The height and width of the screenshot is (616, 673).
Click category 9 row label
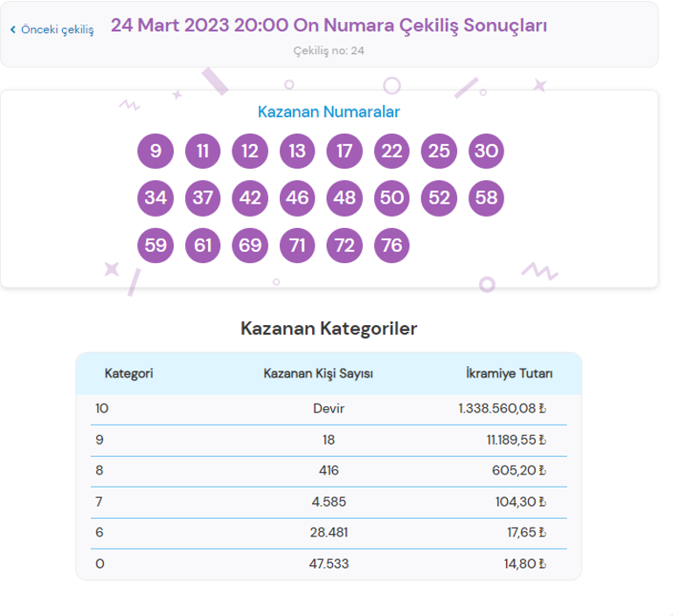pyautogui.click(x=100, y=440)
